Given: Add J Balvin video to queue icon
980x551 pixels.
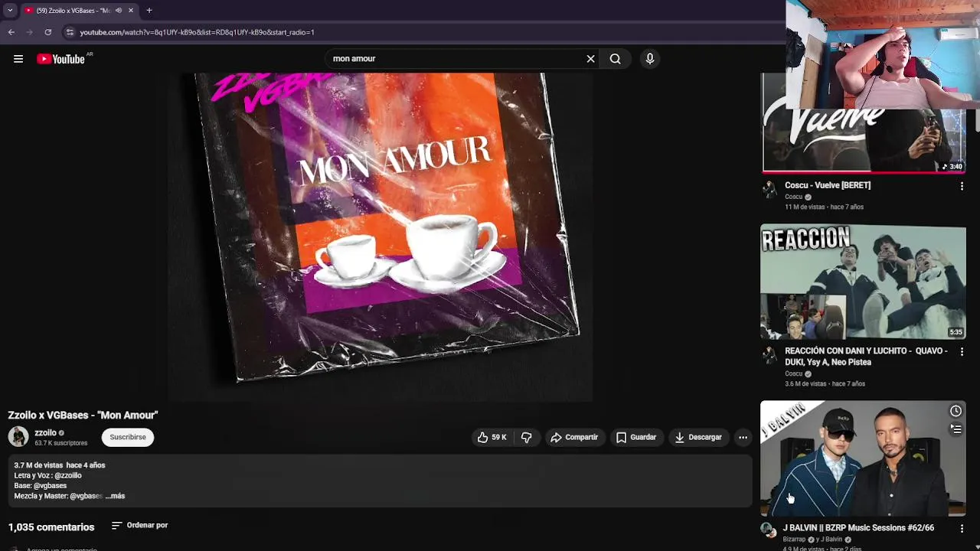Looking at the screenshot, I should (x=955, y=429).
